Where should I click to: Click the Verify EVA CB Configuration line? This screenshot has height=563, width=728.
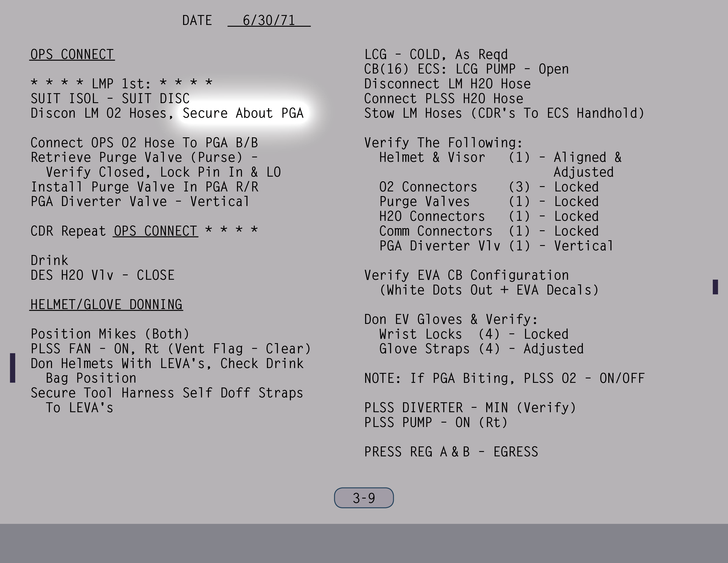click(466, 275)
